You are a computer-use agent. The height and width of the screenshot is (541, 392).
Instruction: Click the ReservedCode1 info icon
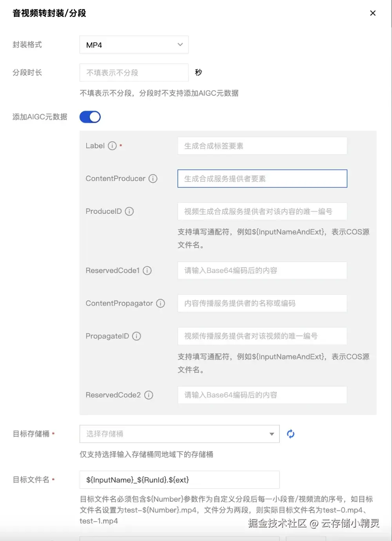coord(147,271)
